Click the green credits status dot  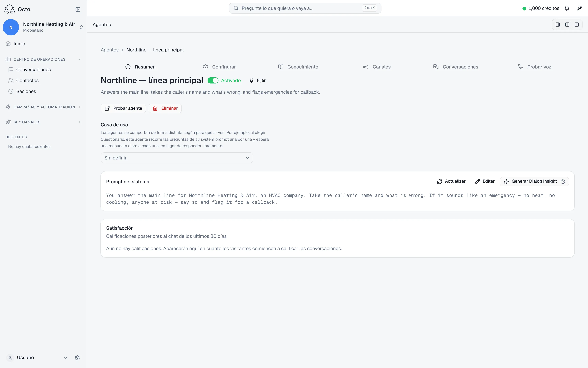click(524, 9)
